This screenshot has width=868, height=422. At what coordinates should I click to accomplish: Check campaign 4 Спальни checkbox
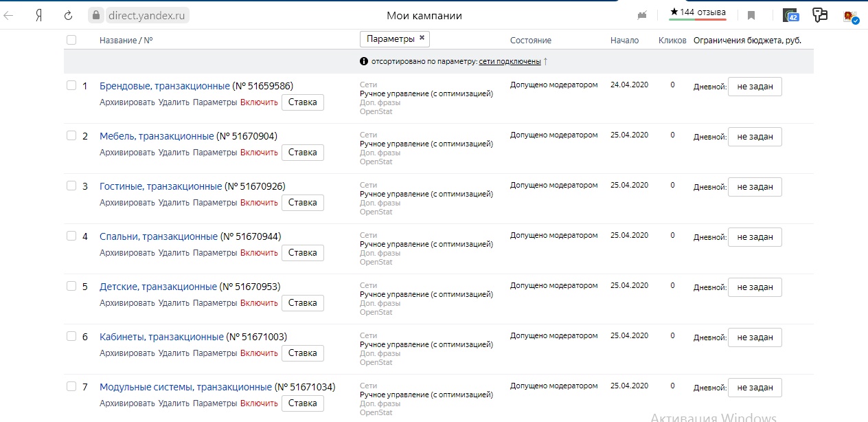(71, 236)
